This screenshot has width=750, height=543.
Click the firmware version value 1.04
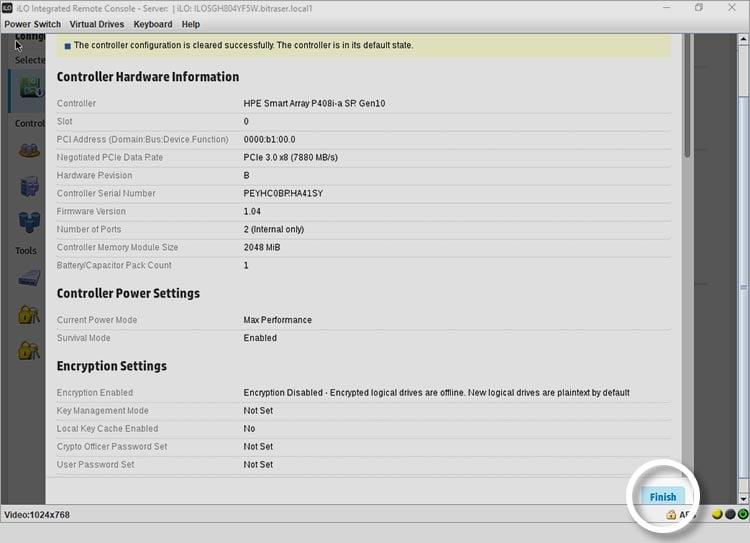252,211
